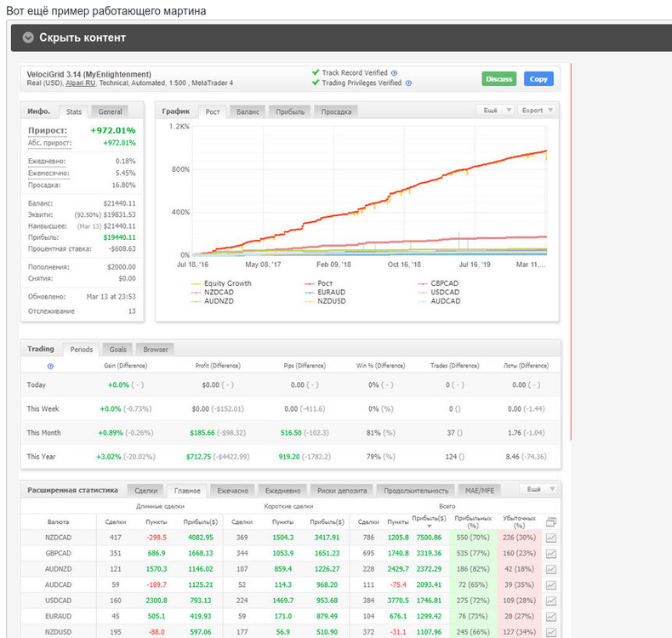Click the Убыточных (%) column header
Image resolution: width=672 pixels, height=638 pixels.
[519, 521]
